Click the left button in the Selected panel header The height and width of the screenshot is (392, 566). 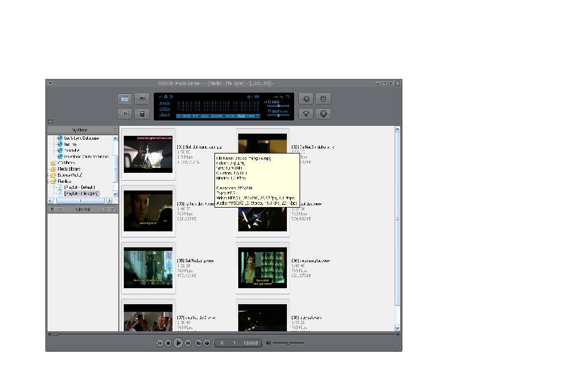pos(57,209)
